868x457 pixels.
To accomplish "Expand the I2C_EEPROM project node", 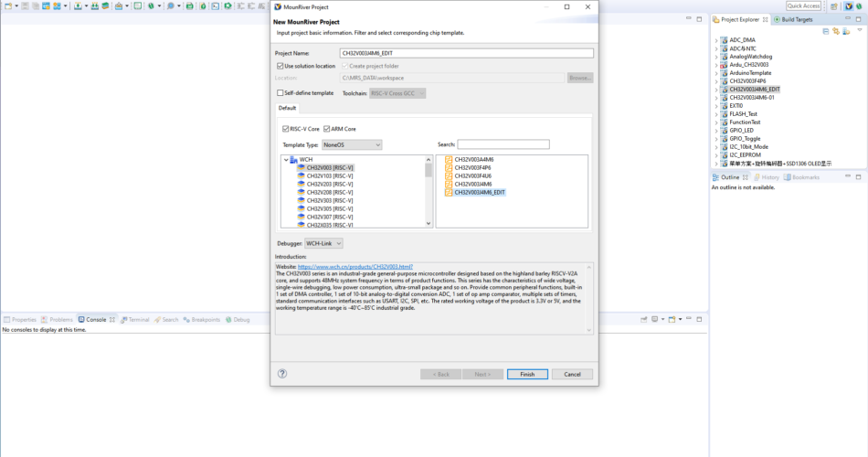I will pos(716,155).
